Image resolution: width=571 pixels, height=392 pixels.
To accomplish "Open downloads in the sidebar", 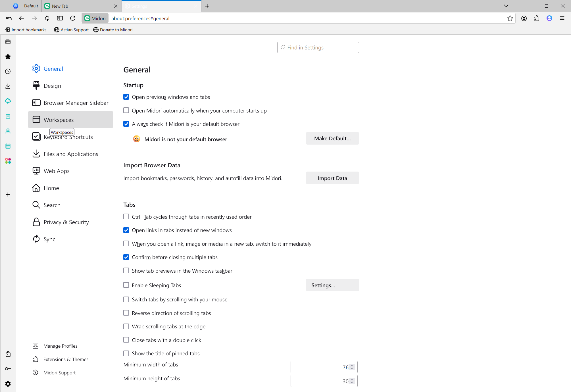I will click(8, 86).
